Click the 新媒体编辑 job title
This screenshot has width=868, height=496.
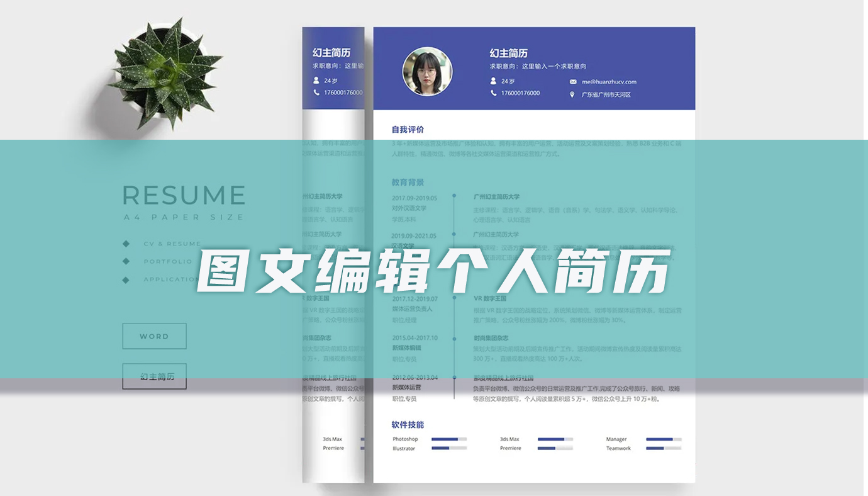click(x=407, y=347)
